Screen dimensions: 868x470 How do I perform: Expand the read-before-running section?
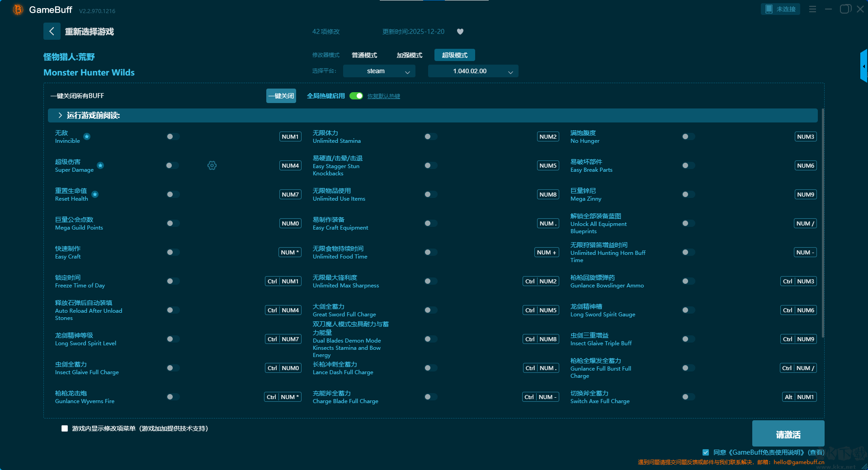coord(60,116)
